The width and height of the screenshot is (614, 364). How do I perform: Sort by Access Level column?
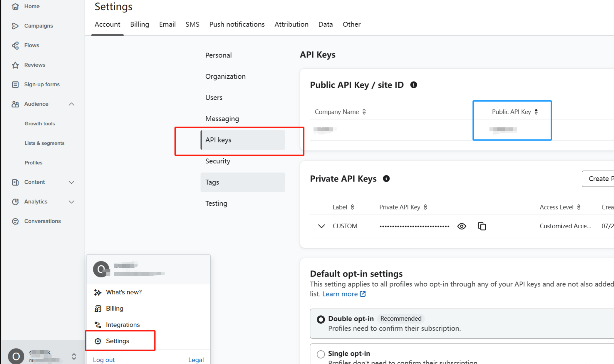(579, 207)
